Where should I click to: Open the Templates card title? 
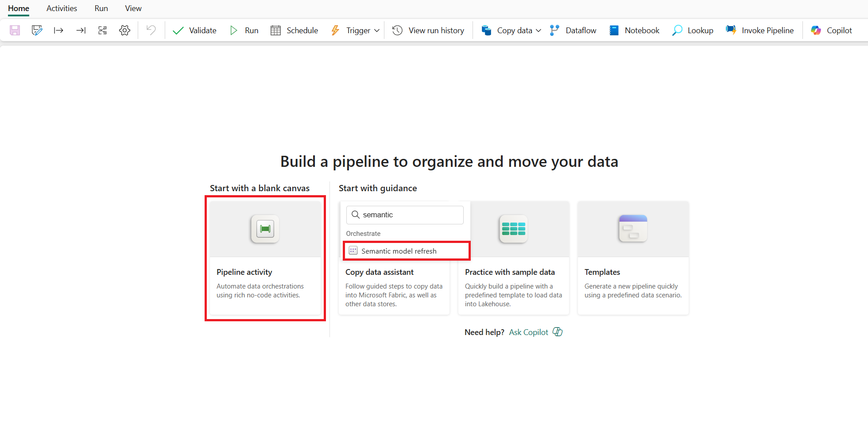[x=602, y=272]
